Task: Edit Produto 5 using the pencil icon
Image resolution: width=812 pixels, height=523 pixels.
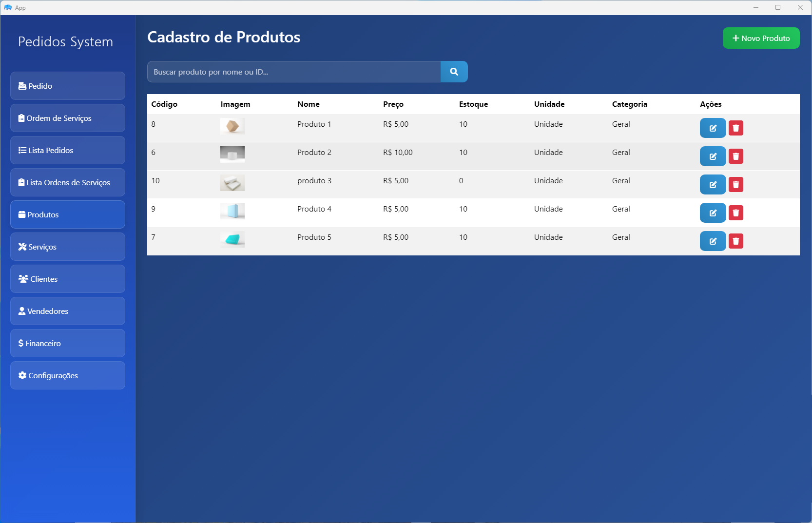Action: tap(713, 241)
